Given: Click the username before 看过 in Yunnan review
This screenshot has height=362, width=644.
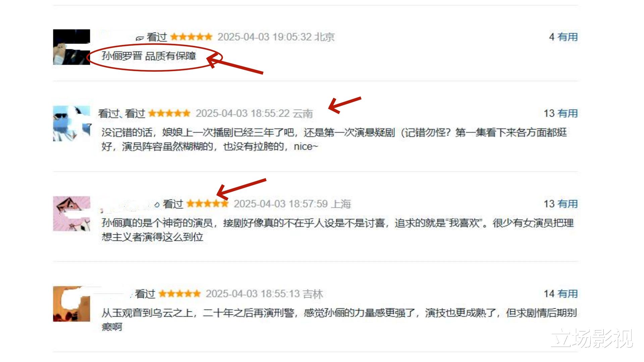Looking at the screenshot, I should (109, 113).
